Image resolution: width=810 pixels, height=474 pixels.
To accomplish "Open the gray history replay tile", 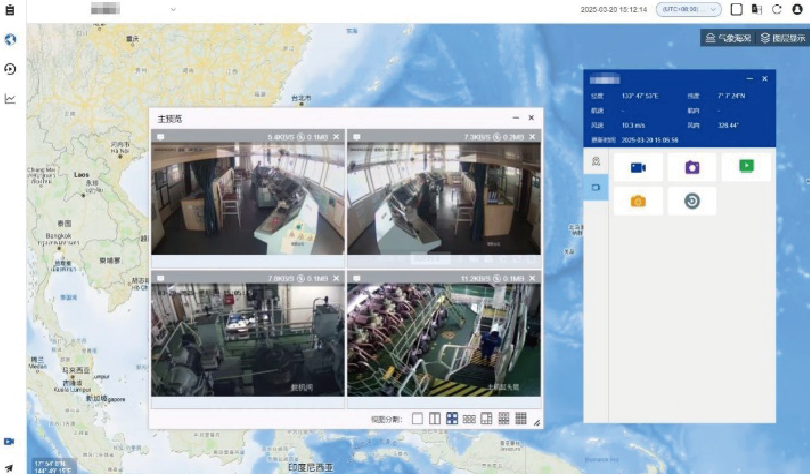I will [x=691, y=201].
